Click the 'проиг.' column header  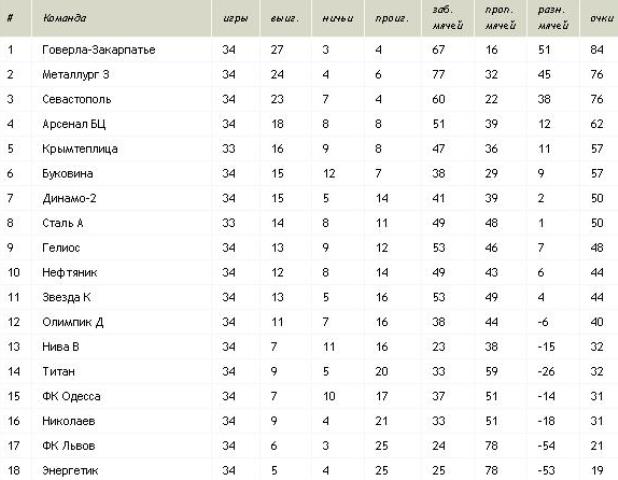click(x=392, y=19)
